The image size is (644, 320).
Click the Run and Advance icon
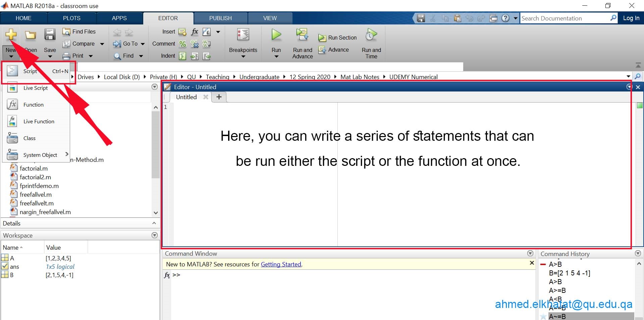pos(302,34)
